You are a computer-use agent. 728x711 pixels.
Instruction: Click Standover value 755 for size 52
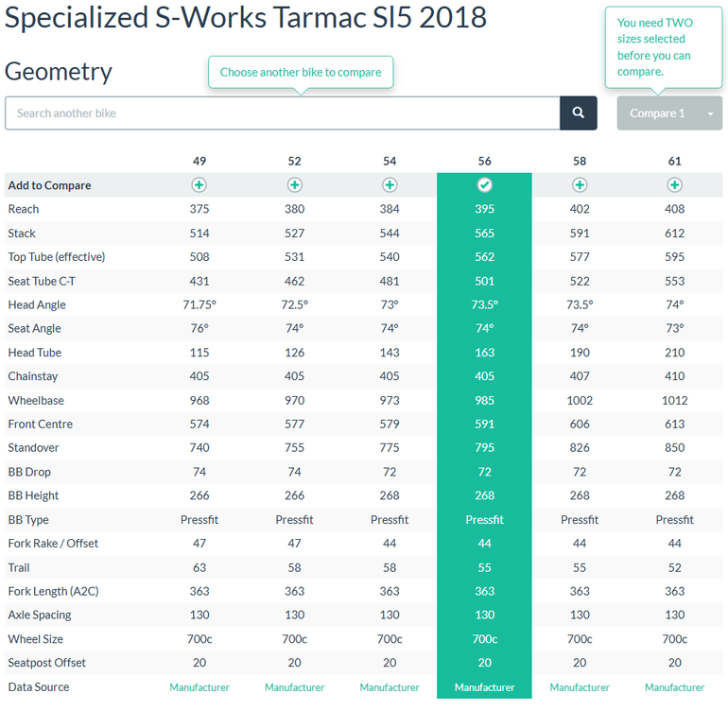coord(294,447)
